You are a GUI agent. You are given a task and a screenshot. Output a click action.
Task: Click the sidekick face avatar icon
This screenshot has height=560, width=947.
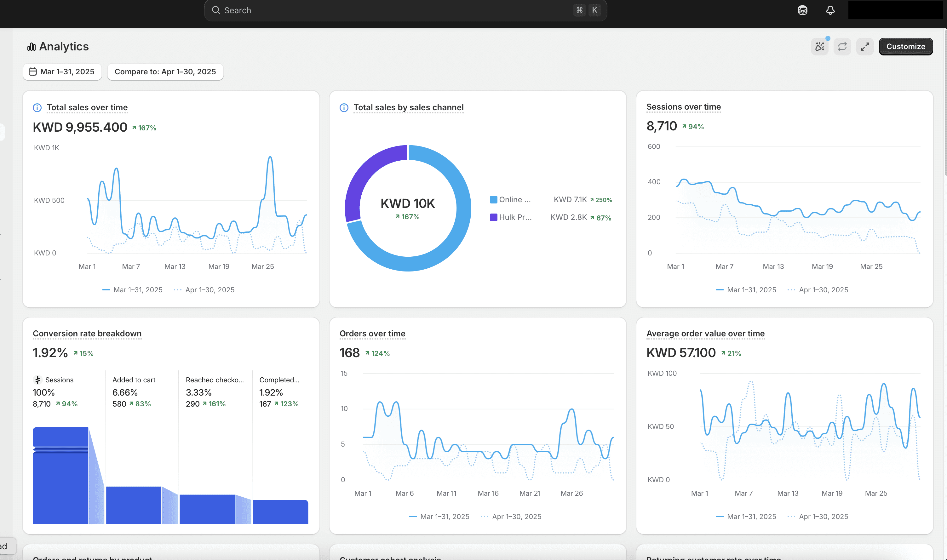click(802, 10)
